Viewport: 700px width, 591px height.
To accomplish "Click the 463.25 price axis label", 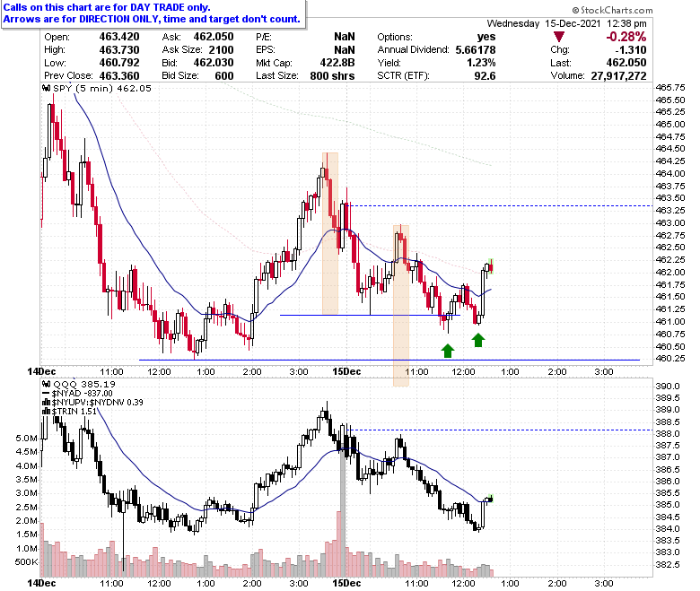I will 670,210.
